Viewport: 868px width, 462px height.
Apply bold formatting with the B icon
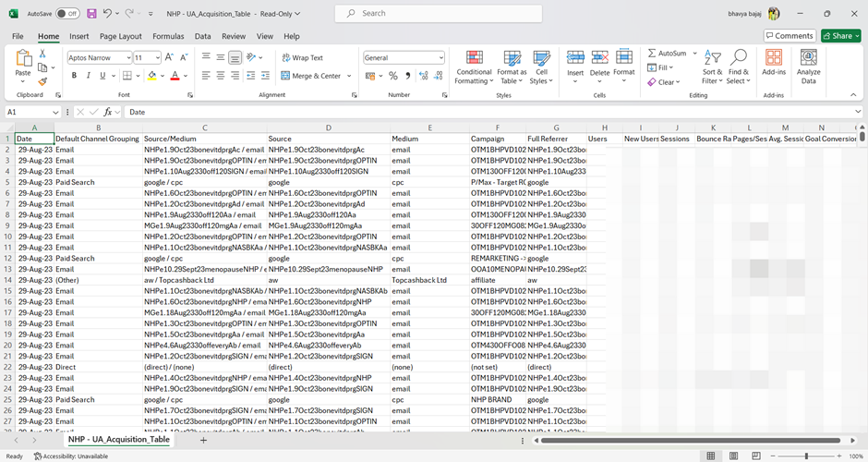(74, 76)
